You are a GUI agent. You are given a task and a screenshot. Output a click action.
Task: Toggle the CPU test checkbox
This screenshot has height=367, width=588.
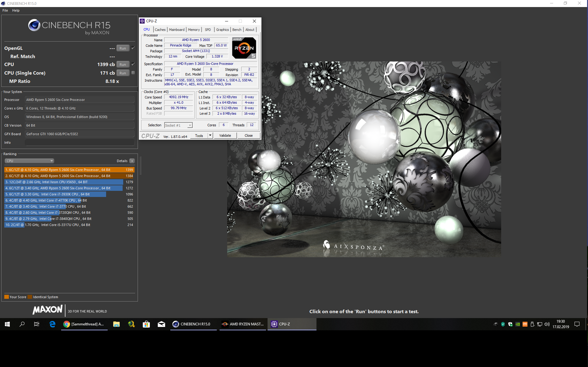pyautogui.click(x=133, y=64)
